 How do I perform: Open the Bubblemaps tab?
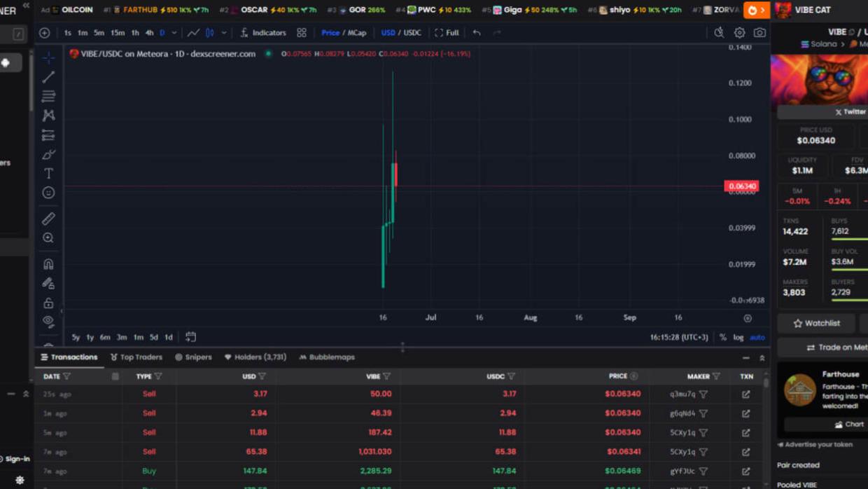(327, 357)
